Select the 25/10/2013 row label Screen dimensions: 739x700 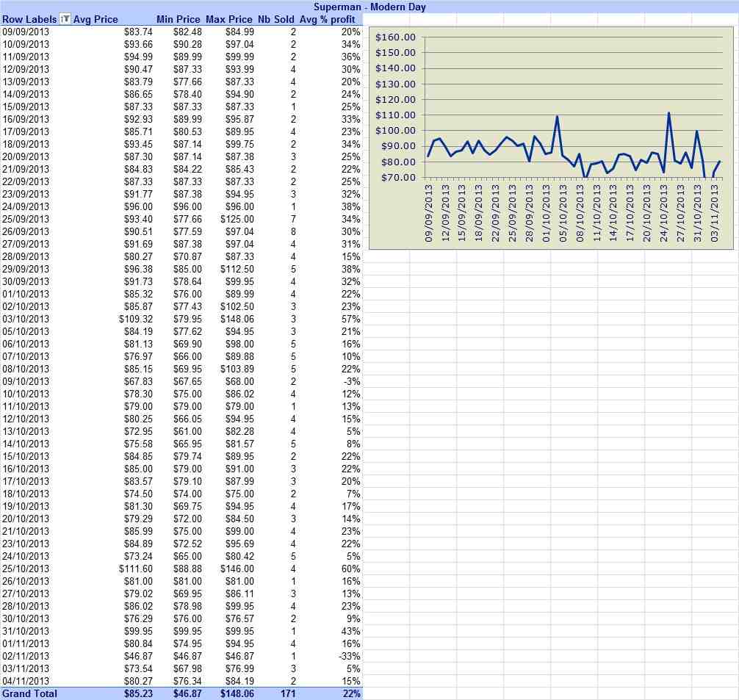coord(26,569)
